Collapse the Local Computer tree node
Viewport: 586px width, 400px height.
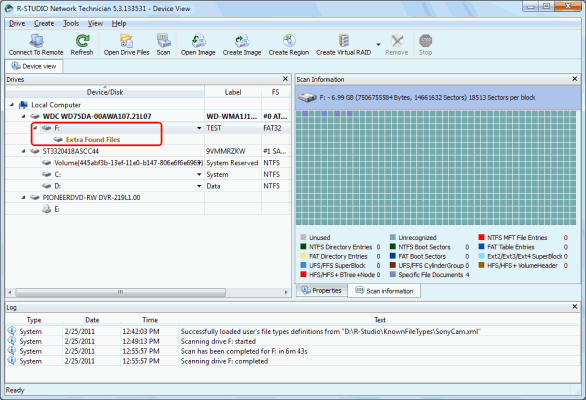coord(12,105)
